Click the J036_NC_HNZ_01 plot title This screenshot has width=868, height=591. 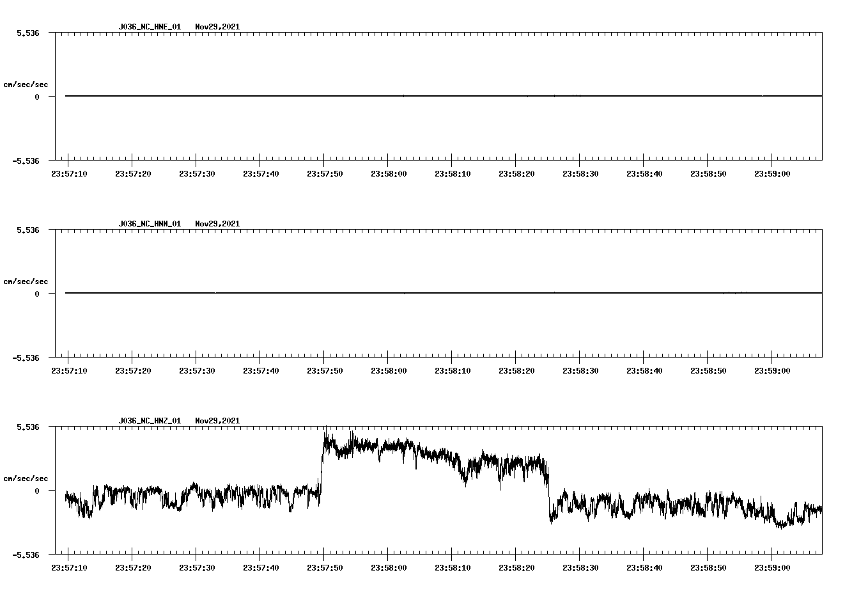click(150, 421)
